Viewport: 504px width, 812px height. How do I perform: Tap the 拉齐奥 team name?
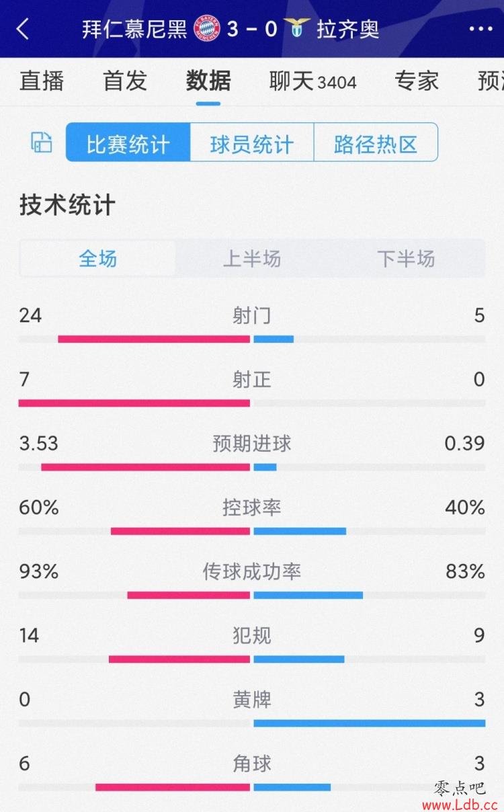pyautogui.click(x=348, y=30)
